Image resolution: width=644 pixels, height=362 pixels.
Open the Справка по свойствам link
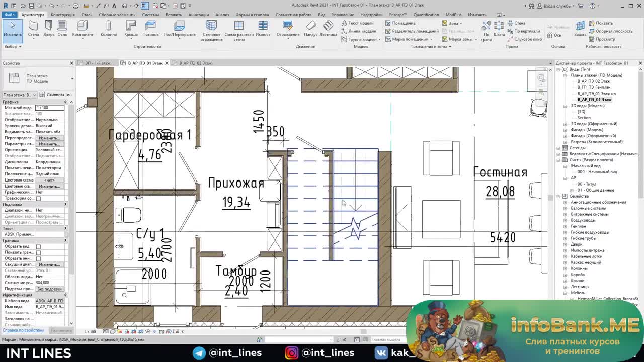coord(23,330)
